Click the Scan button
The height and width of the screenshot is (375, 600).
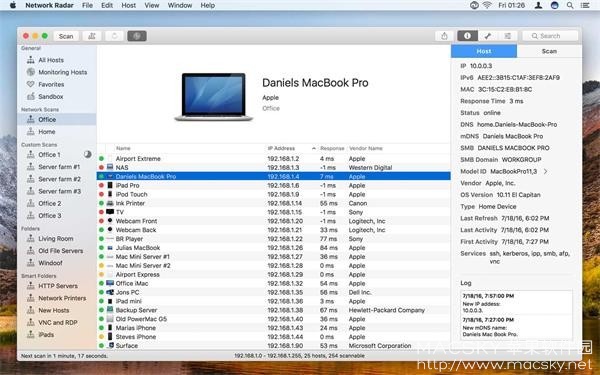coord(66,36)
